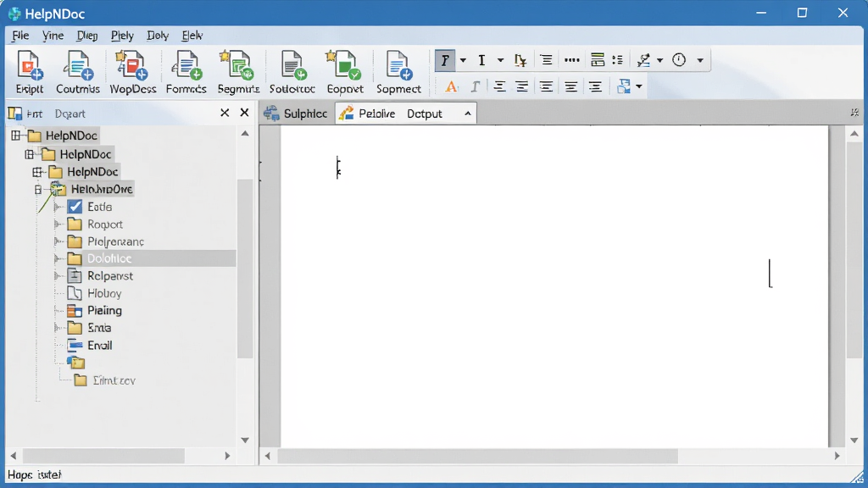The width and height of the screenshot is (868, 488).
Task: Select the Hloboy document item
Action: pyautogui.click(x=104, y=293)
